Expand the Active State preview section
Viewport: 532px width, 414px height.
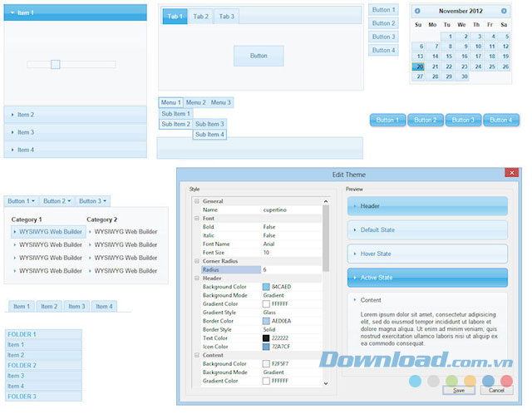[427, 278]
